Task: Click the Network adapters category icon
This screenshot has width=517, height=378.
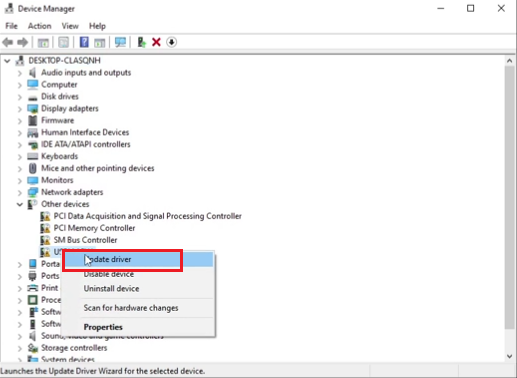Action: coord(33,192)
